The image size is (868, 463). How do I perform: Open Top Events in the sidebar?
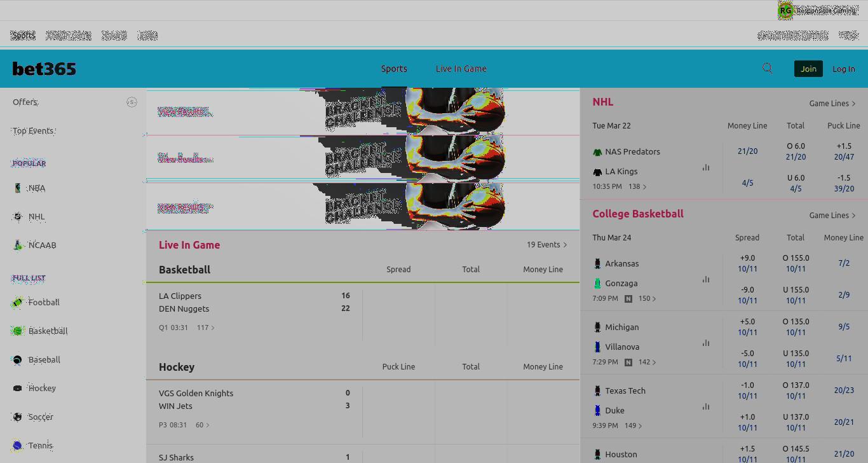pos(33,130)
